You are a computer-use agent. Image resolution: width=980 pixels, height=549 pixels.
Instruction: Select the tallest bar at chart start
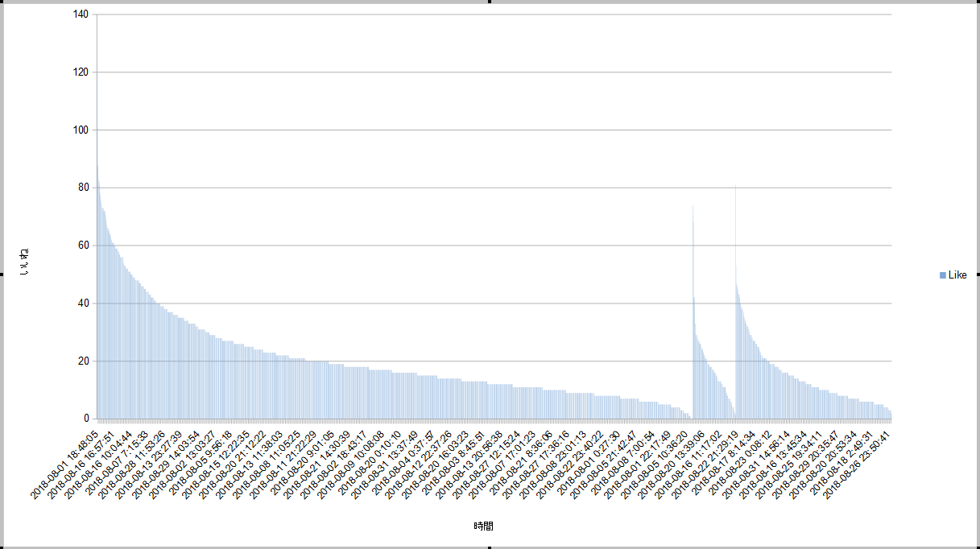pyautogui.click(x=97, y=241)
